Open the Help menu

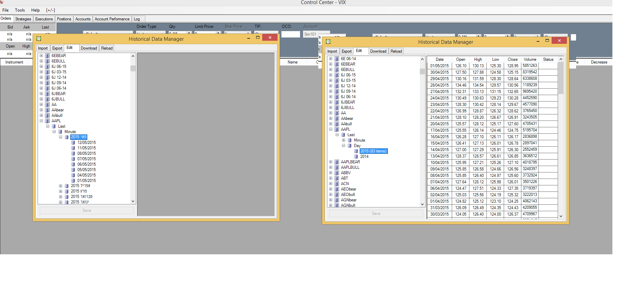[35, 10]
